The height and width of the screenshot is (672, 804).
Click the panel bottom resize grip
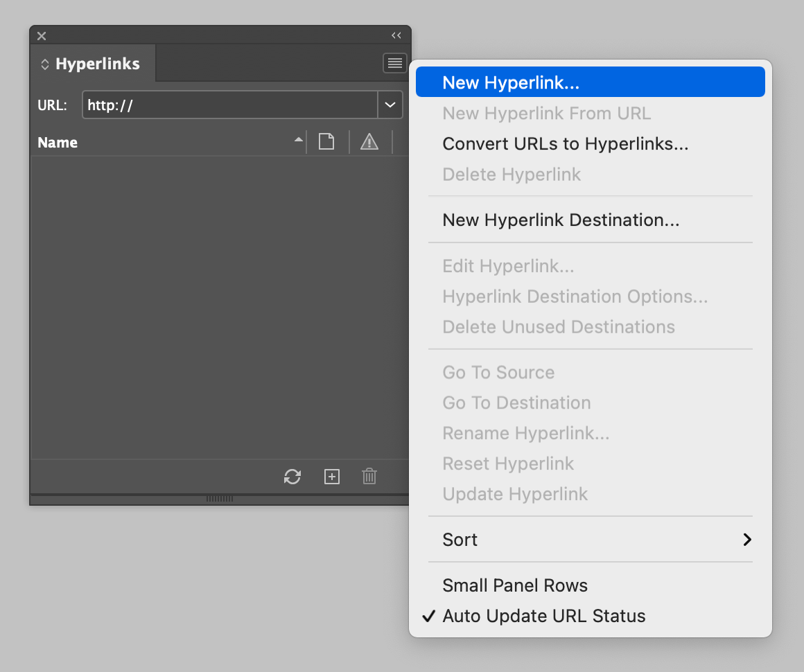pyautogui.click(x=220, y=499)
